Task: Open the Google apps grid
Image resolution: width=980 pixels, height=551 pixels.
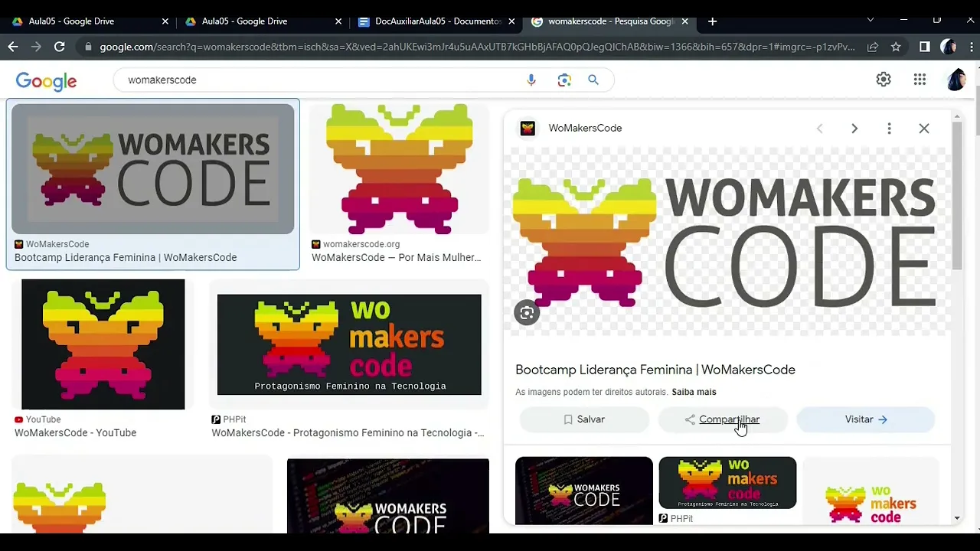Action: click(x=920, y=80)
